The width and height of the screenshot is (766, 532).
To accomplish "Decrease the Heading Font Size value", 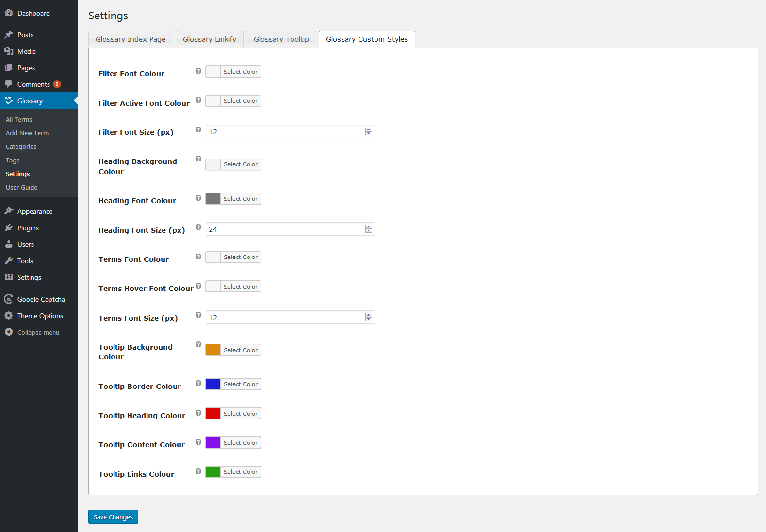I will 369,231.
